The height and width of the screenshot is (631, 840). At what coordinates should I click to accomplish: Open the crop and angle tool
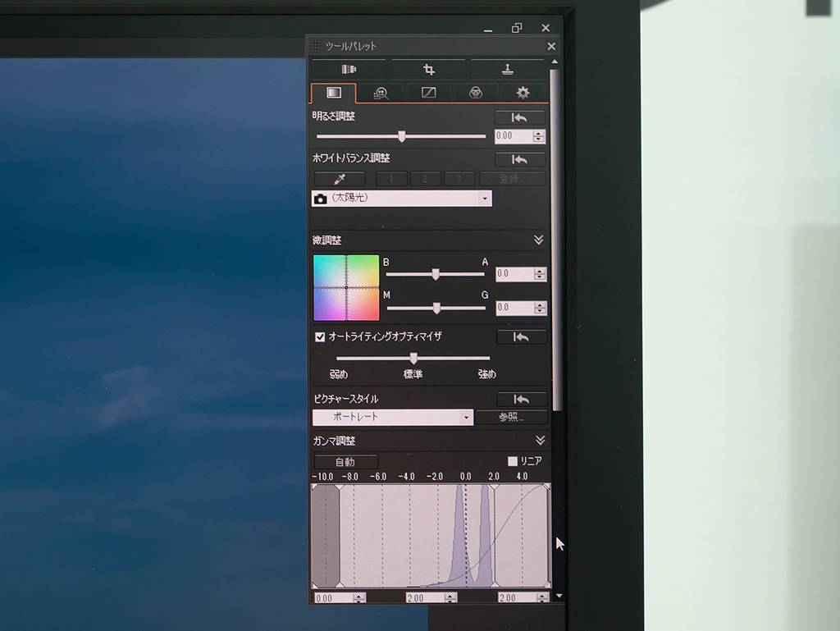click(x=428, y=69)
